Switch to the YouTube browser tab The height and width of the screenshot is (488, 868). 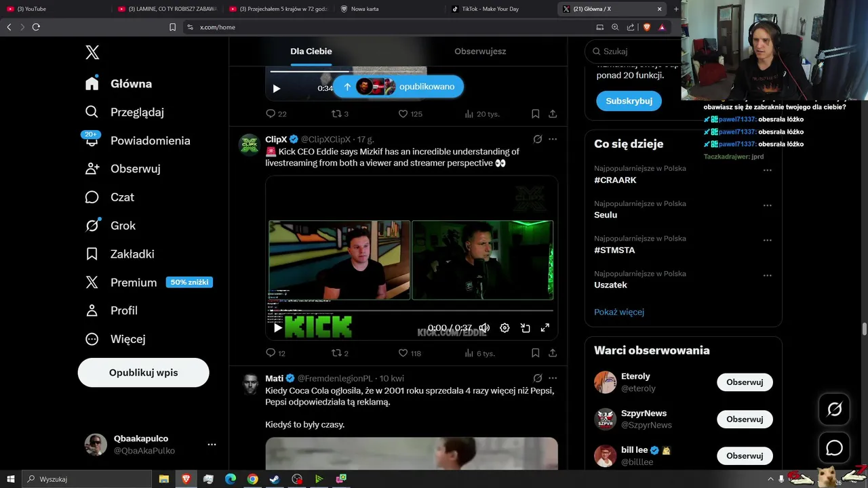pos(56,9)
